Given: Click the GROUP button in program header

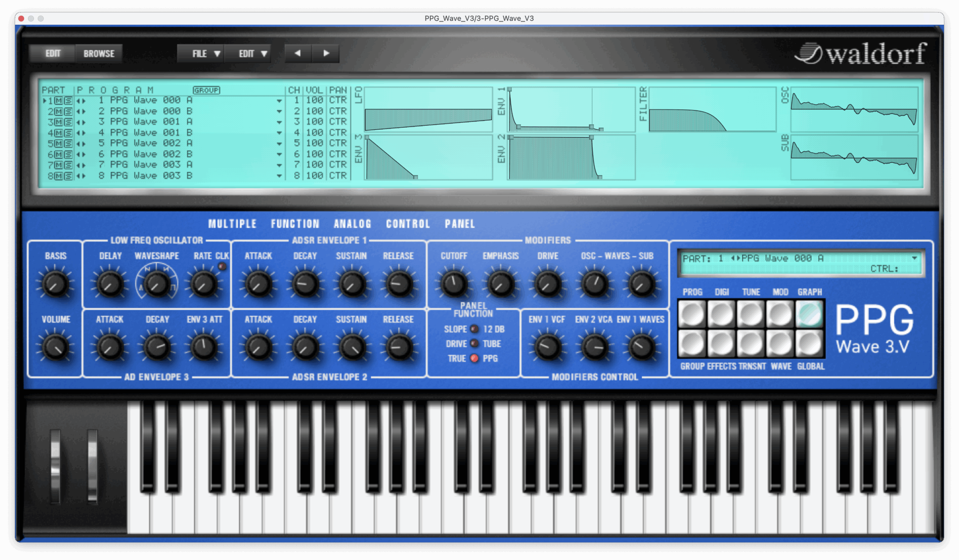Looking at the screenshot, I should coord(206,90).
